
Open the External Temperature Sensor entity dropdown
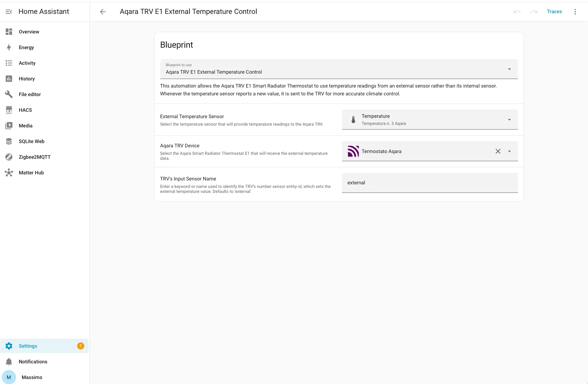pyautogui.click(x=430, y=120)
